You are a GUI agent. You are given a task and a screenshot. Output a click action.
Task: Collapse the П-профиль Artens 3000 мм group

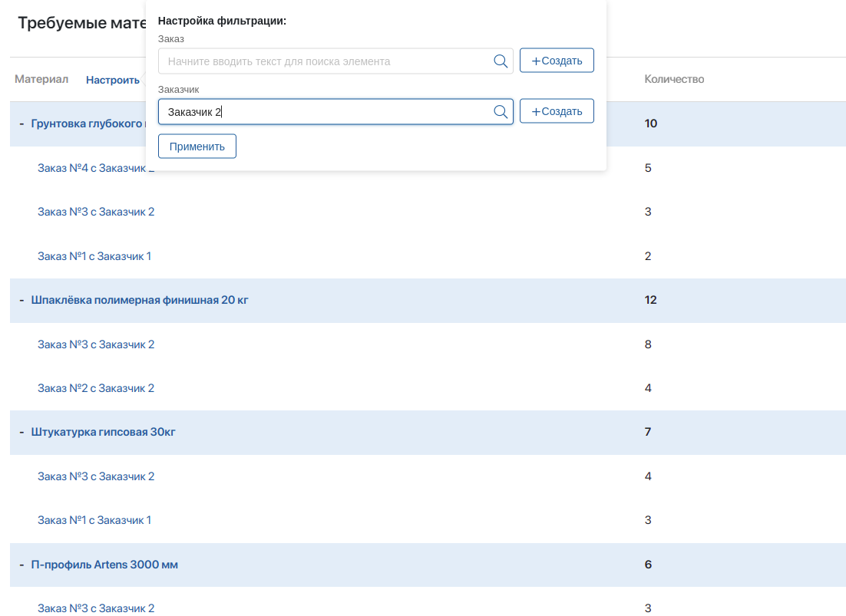(22, 565)
